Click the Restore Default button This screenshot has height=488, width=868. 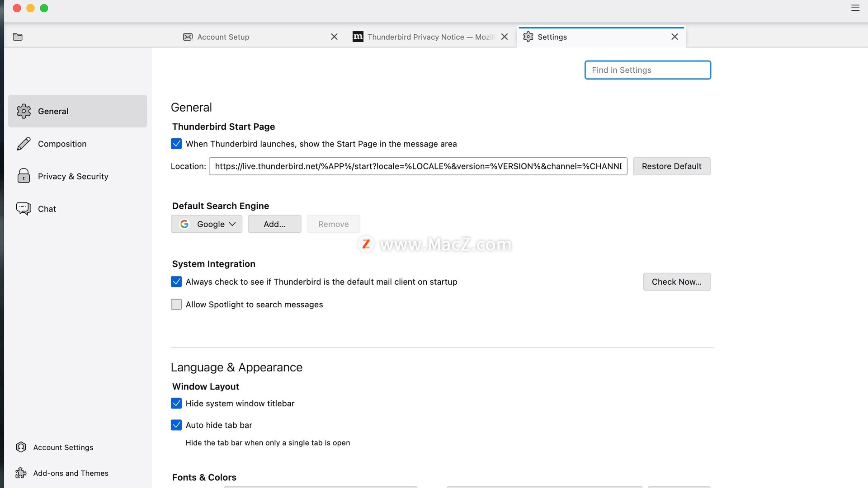point(671,166)
